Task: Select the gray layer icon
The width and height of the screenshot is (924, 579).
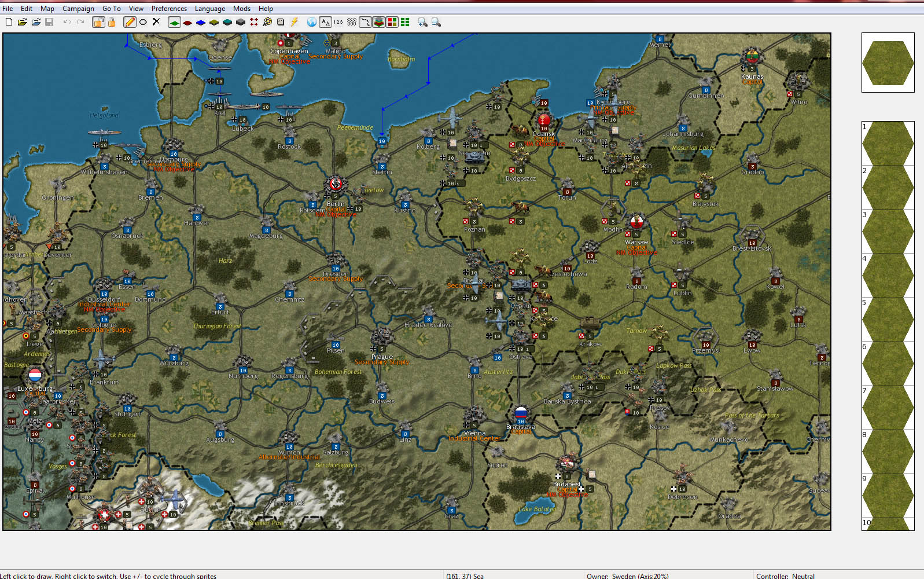Action: click(241, 22)
